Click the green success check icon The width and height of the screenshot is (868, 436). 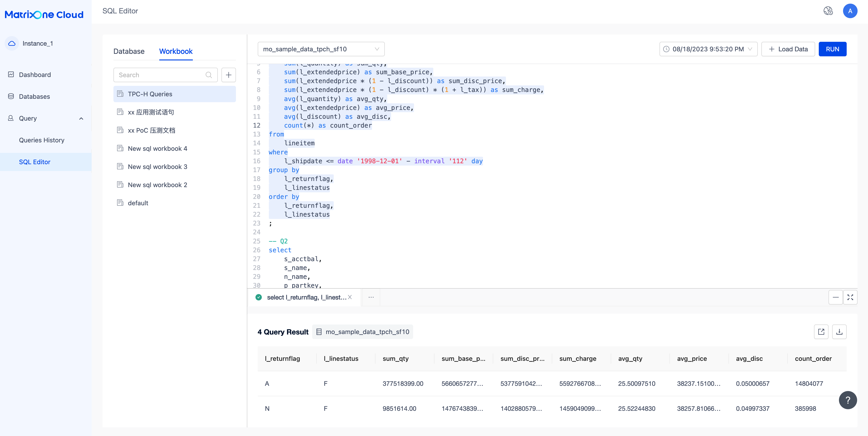point(258,297)
